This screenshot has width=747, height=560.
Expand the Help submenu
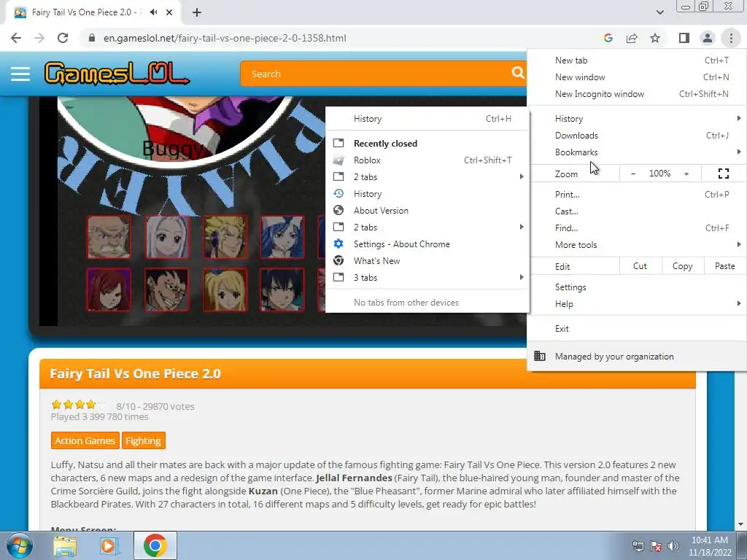(x=637, y=304)
